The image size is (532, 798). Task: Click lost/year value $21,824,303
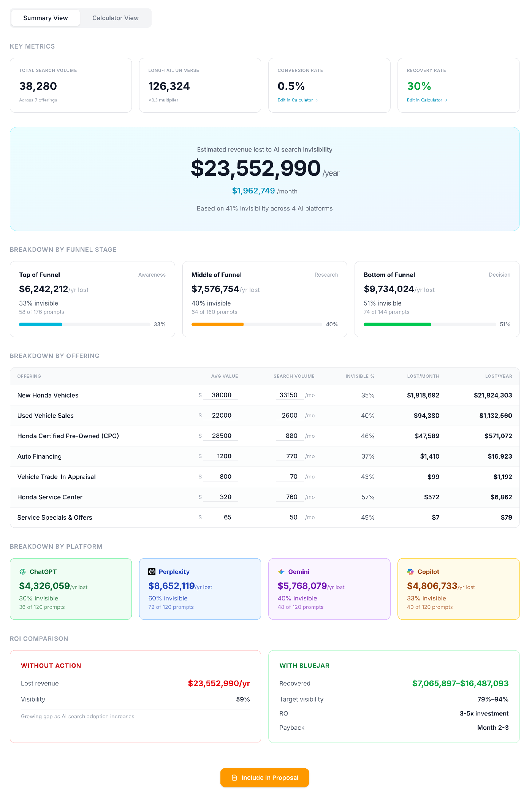(493, 395)
